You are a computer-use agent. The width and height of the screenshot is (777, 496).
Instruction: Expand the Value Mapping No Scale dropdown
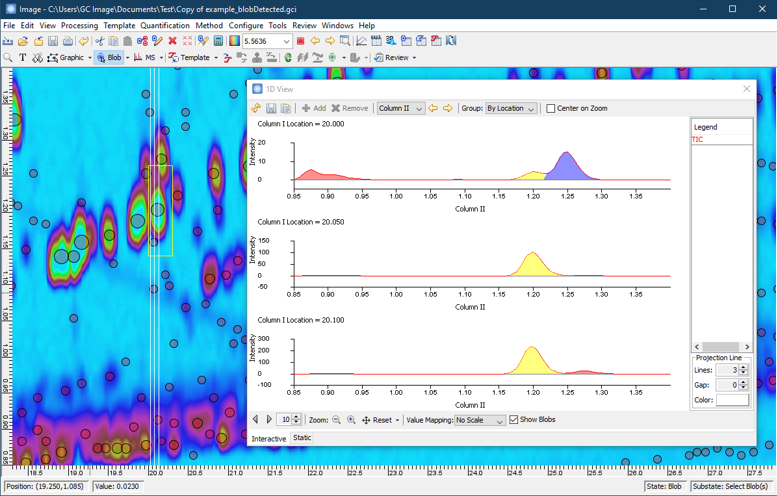pyautogui.click(x=479, y=420)
